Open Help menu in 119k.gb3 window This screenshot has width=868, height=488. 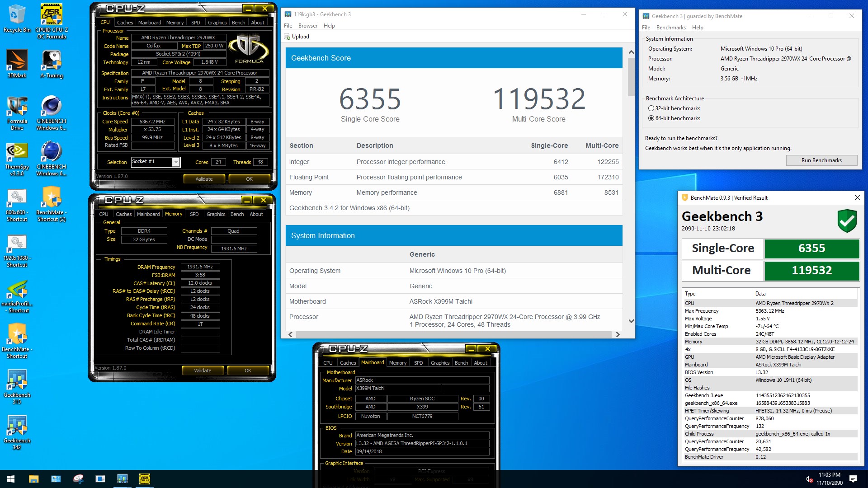pyautogui.click(x=329, y=26)
